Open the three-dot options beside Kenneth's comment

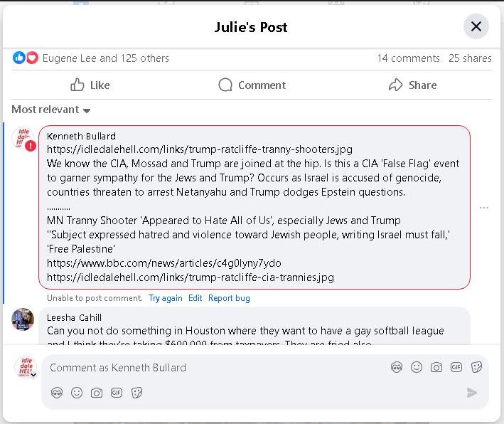pos(484,208)
